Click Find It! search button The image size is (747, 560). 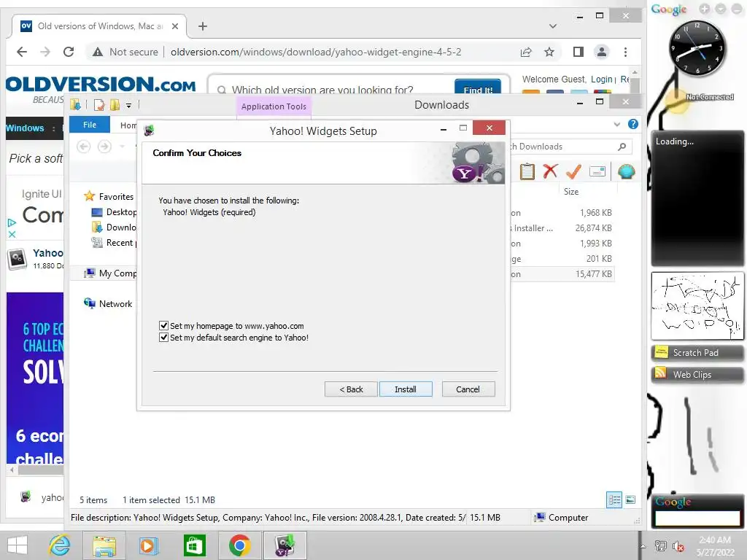click(x=478, y=87)
